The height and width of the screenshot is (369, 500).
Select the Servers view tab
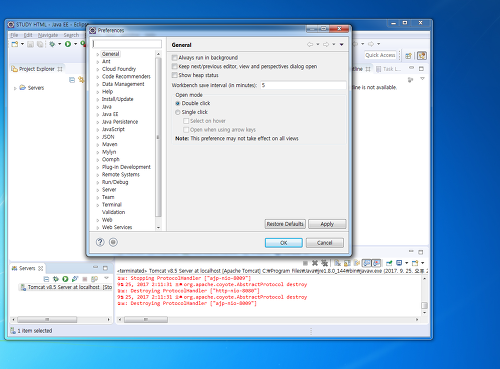(27, 268)
